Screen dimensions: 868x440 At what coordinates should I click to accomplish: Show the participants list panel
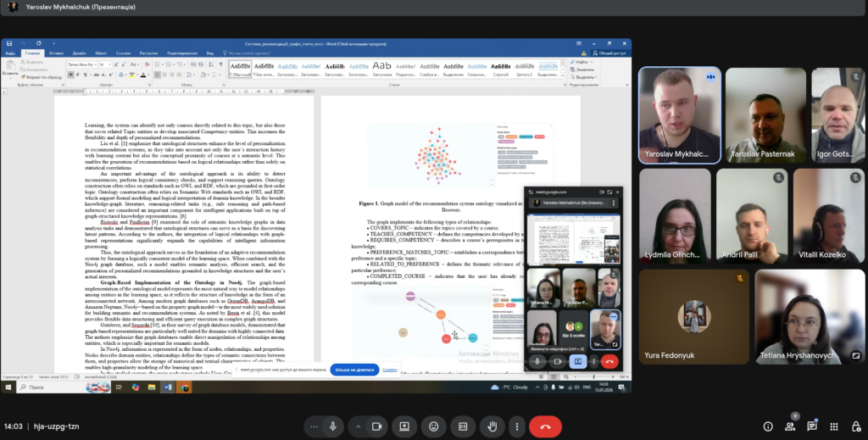(790, 426)
